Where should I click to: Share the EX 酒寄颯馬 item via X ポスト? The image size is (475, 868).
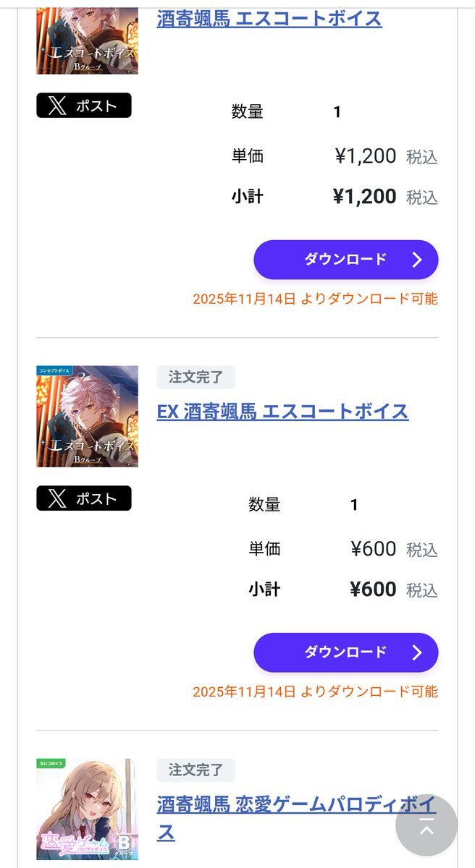[84, 498]
